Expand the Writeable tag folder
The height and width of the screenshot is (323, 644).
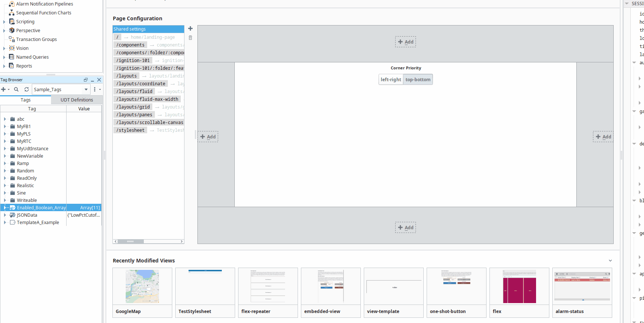point(5,200)
